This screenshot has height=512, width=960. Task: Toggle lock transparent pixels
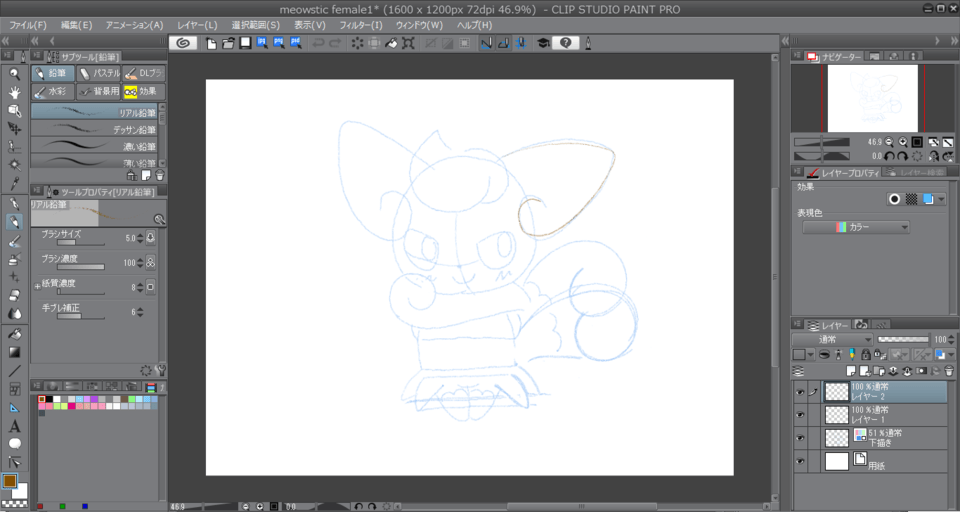[879, 355]
